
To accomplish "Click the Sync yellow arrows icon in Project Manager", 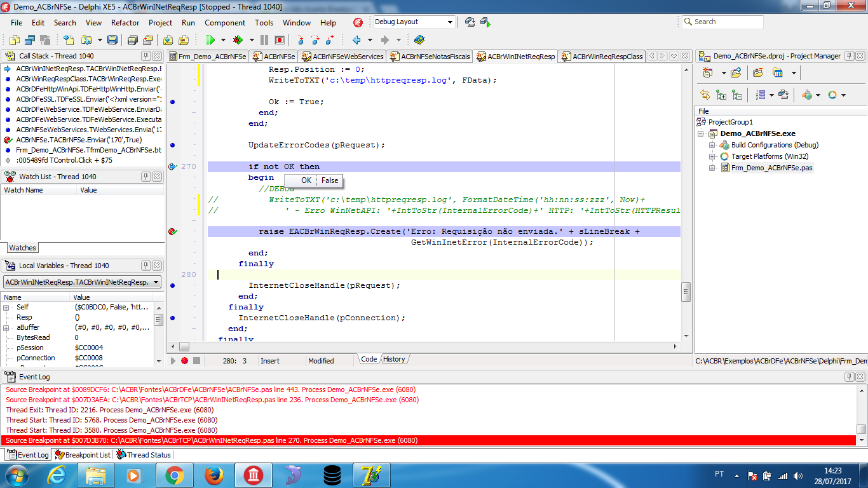I will pos(705,95).
